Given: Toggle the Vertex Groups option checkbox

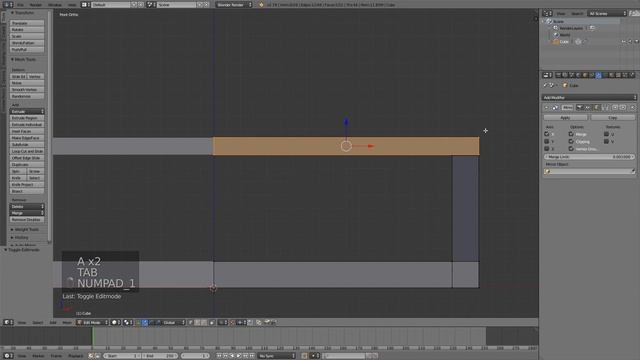Looking at the screenshot, I should (571, 149).
